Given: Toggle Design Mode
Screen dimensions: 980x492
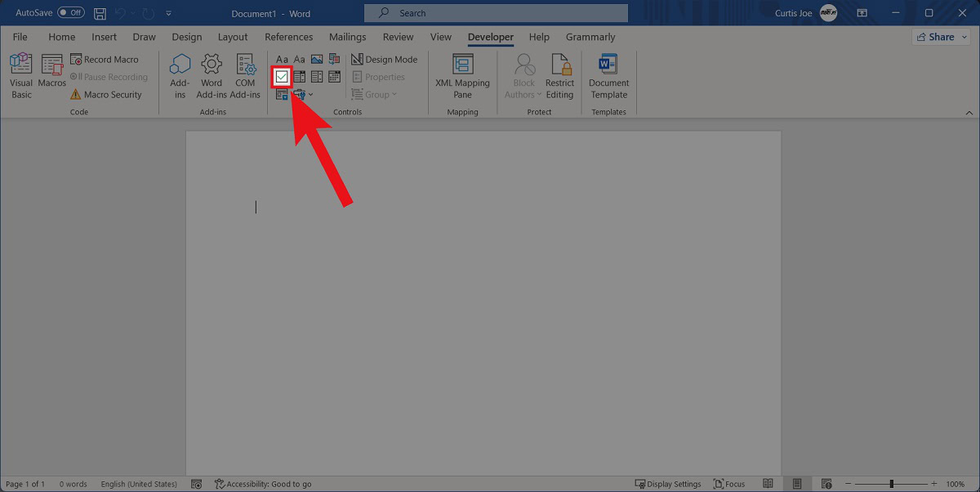Looking at the screenshot, I should click(x=384, y=60).
